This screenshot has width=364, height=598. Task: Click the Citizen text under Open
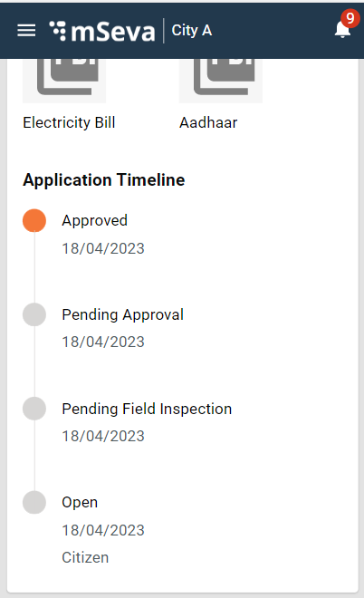(85, 557)
